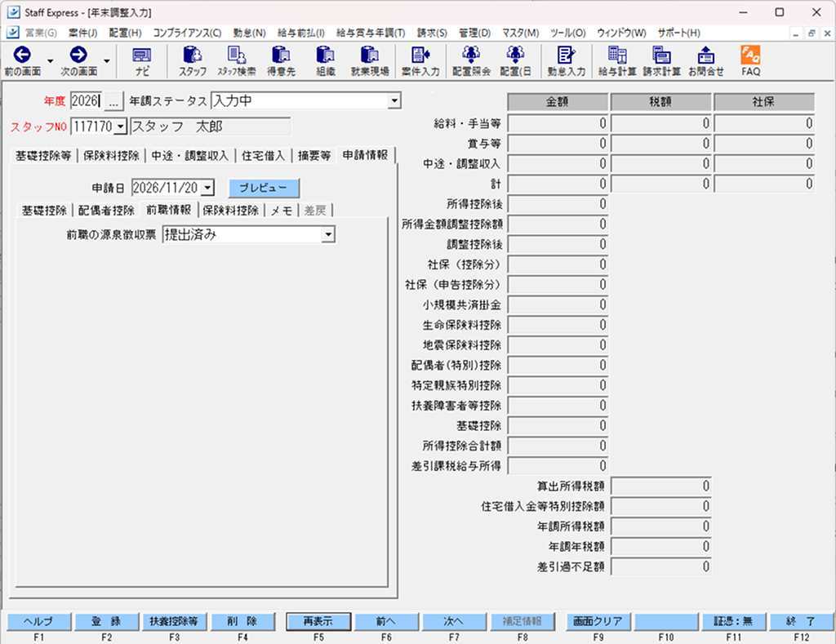The height and width of the screenshot is (644, 836).
Task: Click the 年度 input field
Action: point(86,100)
